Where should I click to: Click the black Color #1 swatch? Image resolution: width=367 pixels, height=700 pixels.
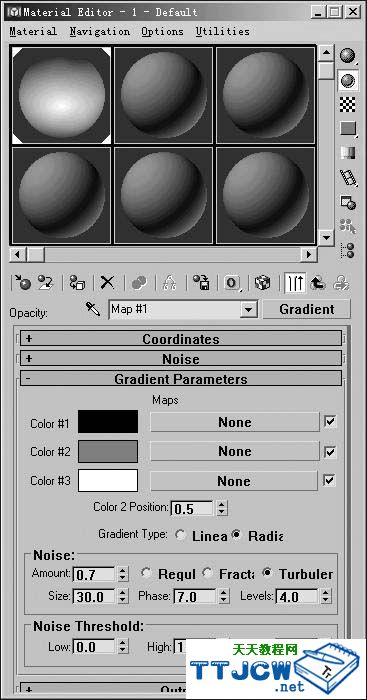108,422
